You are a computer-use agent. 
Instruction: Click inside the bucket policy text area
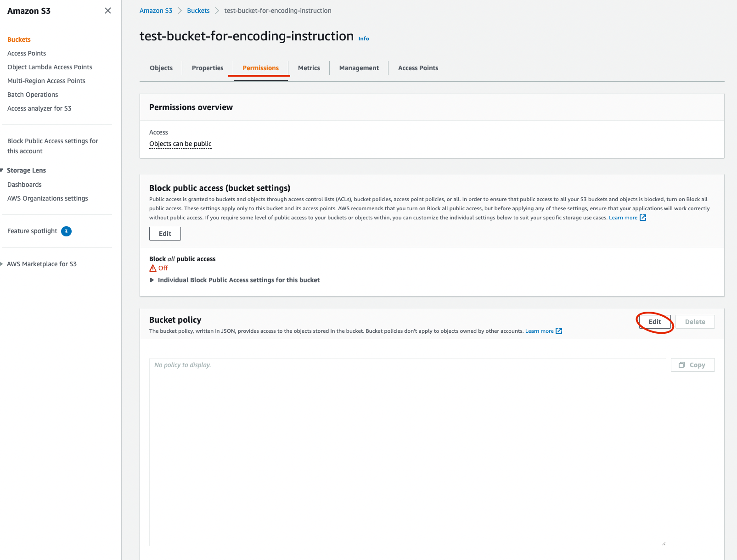(407, 452)
